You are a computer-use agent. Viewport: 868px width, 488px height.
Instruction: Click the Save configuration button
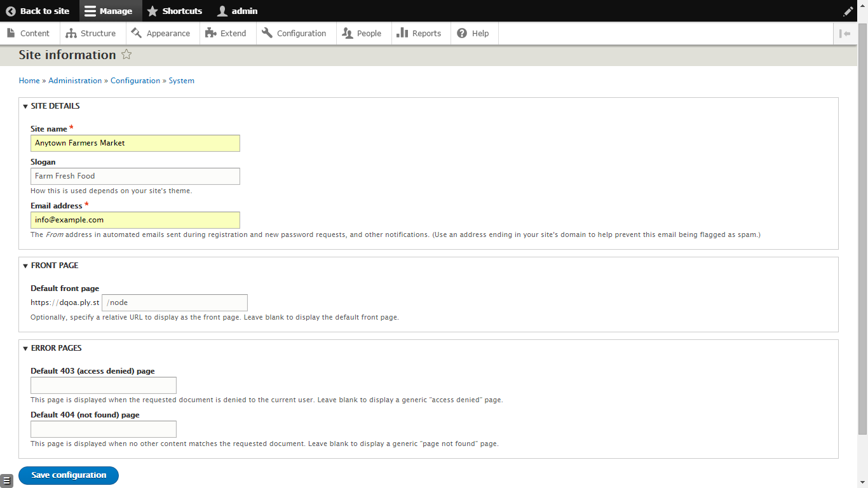pyautogui.click(x=68, y=475)
